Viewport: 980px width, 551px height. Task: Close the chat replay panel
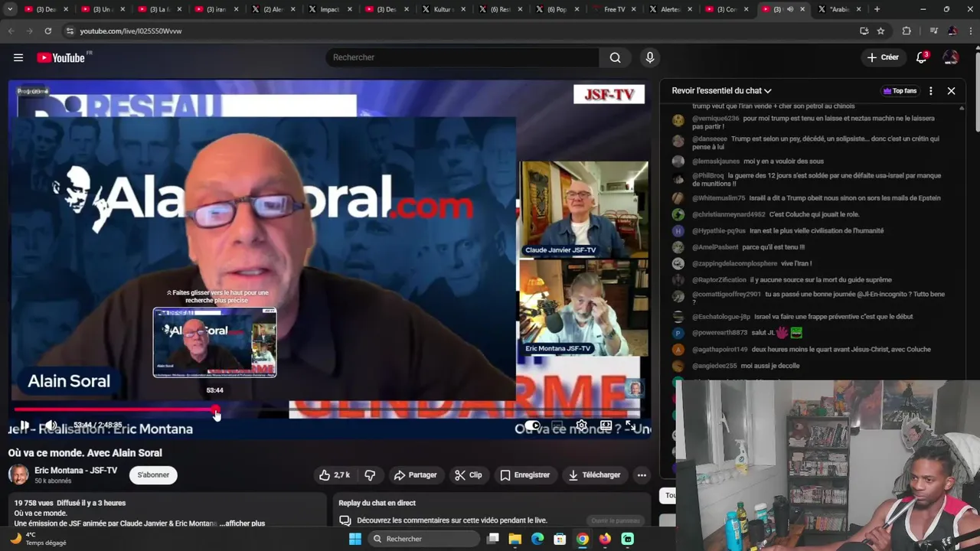click(x=951, y=90)
